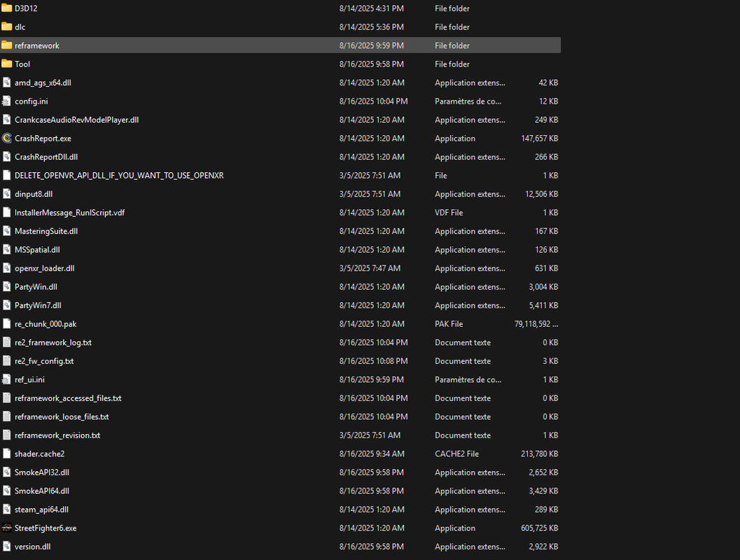Click the re_chunk_000.pak file name
This screenshot has width=740, height=560.
46,323
